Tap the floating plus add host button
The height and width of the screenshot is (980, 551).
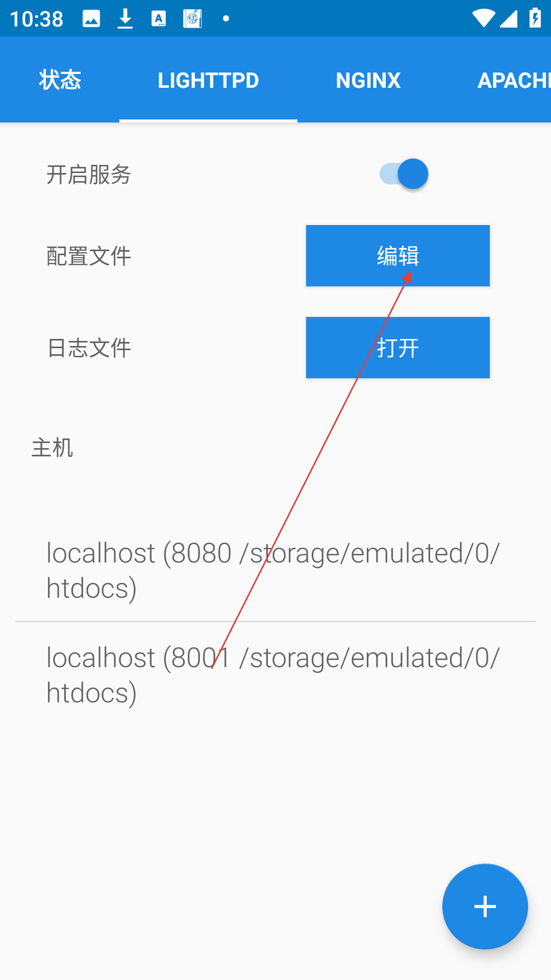485,906
